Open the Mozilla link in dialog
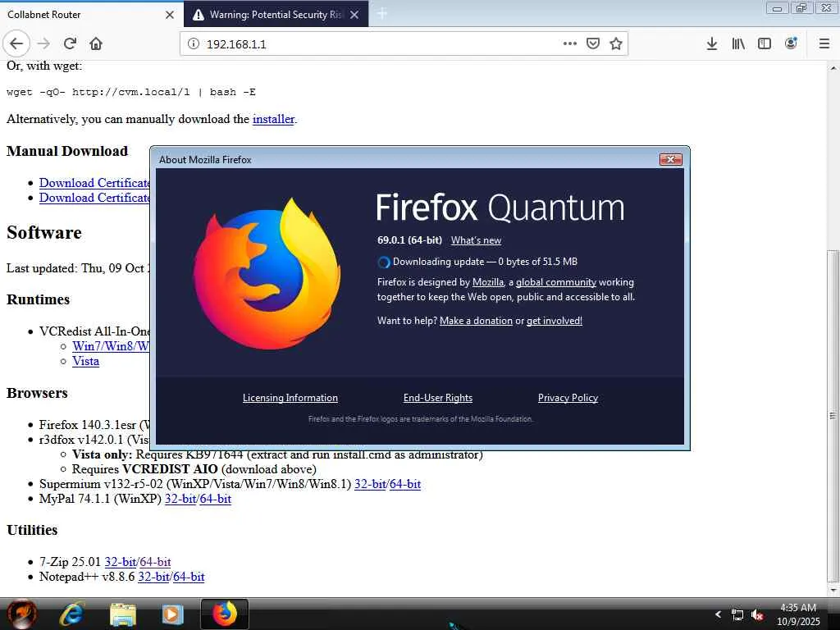 (x=487, y=282)
